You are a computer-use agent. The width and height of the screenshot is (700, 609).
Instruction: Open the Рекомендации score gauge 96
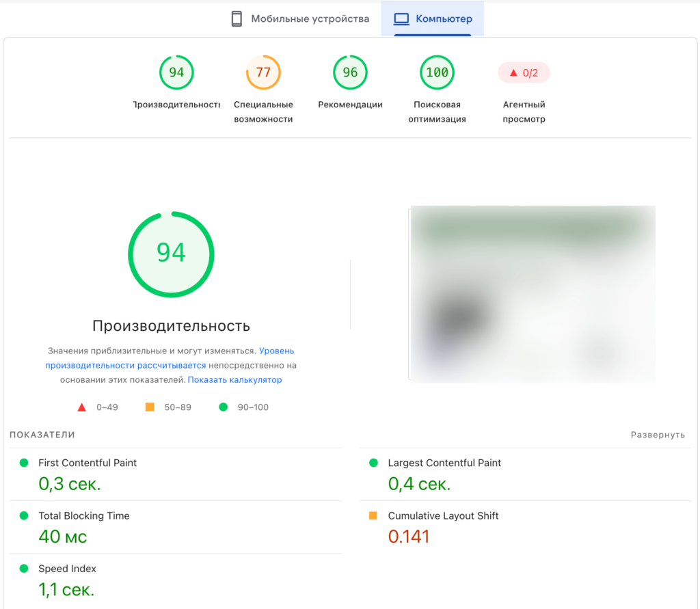point(350,72)
